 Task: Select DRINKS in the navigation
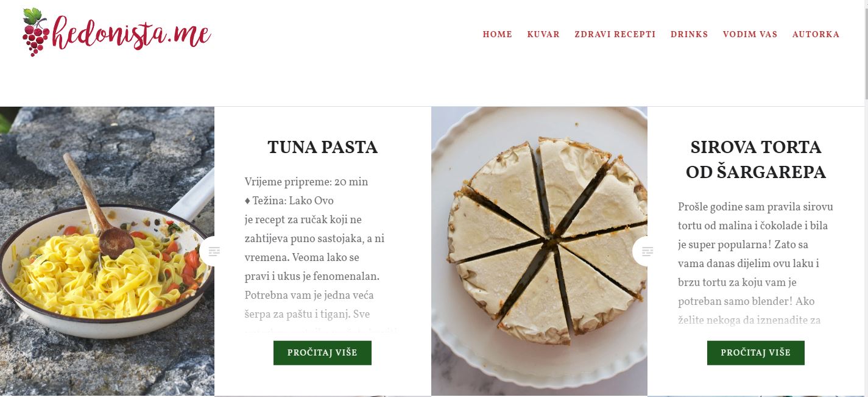pos(689,35)
